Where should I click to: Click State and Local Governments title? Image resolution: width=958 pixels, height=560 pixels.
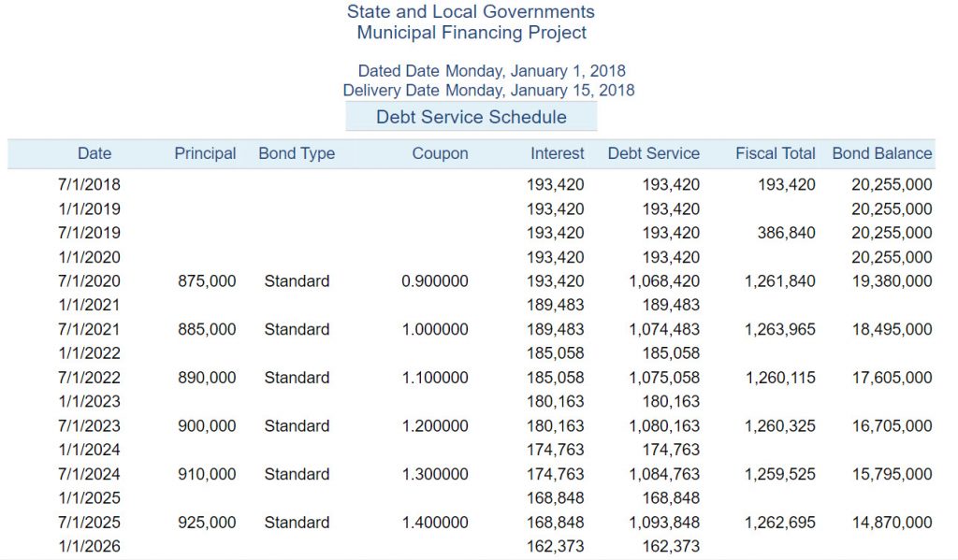(x=471, y=12)
